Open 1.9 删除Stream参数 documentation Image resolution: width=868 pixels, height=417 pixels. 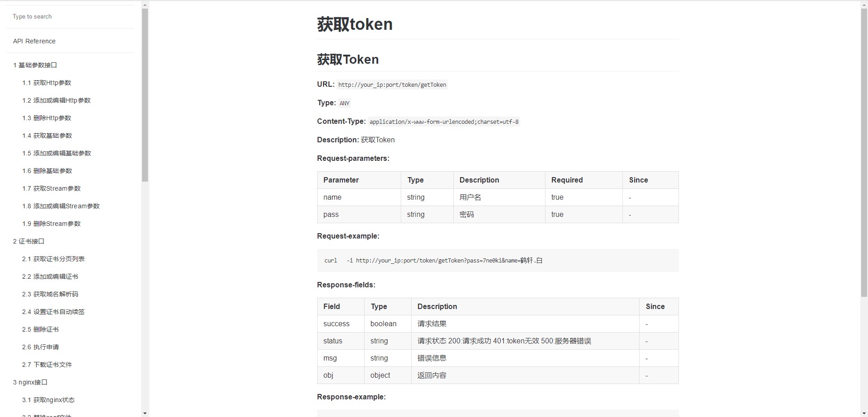coord(51,223)
